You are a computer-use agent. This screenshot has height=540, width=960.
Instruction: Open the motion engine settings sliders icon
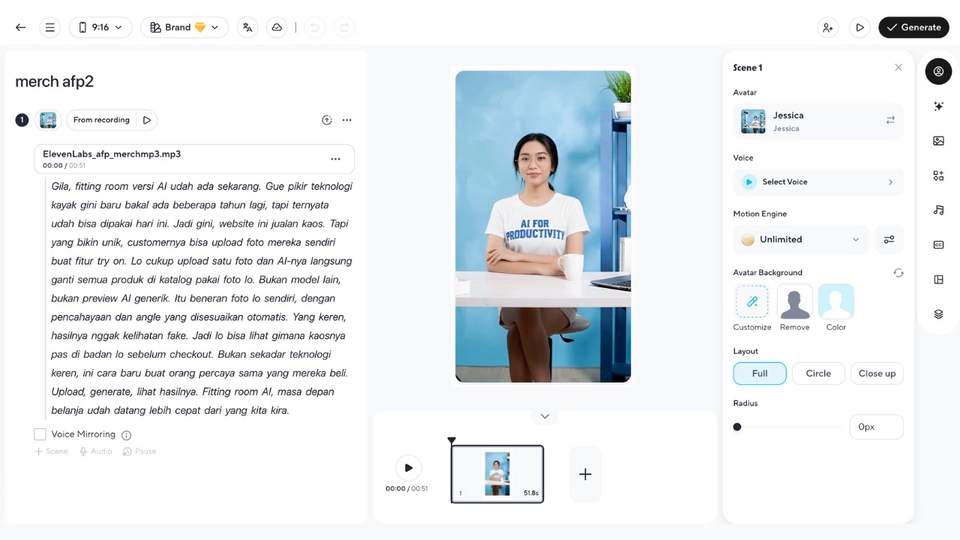click(889, 240)
